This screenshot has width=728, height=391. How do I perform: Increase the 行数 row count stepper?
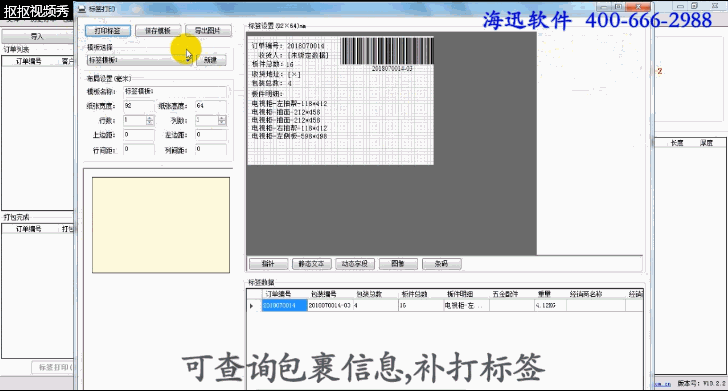point(150,118)
